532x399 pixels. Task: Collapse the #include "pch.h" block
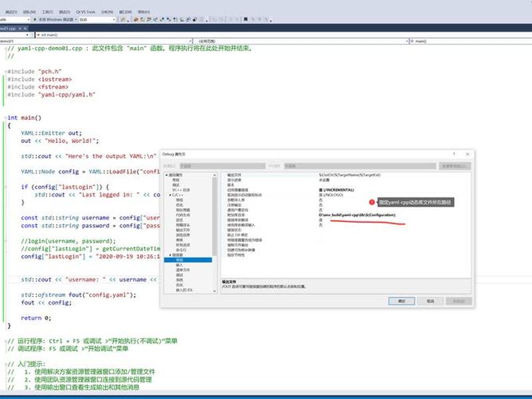point(5,72)
